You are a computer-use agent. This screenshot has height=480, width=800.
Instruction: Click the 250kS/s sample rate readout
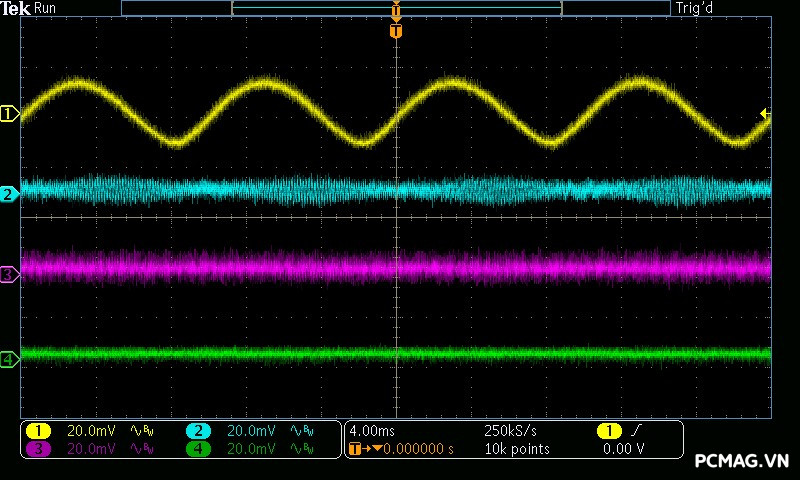(x=510, y=431)
